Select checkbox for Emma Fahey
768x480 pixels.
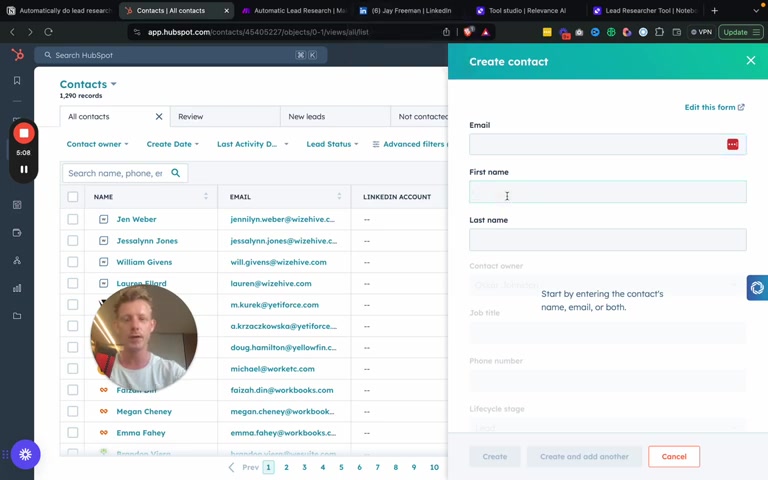pos(72,432)
